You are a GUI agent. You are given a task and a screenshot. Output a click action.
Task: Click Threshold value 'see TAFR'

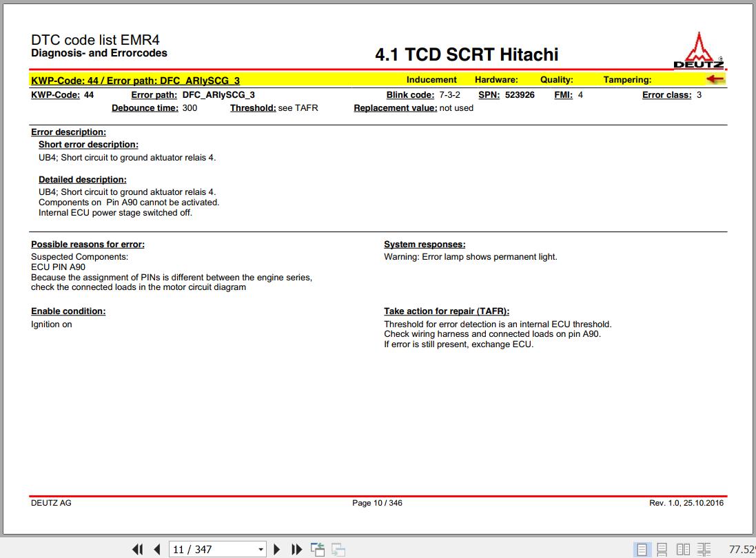point(298,108)
